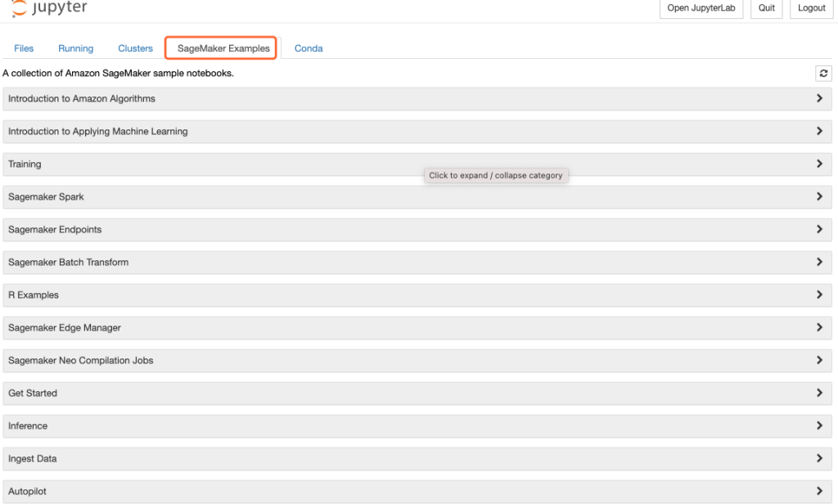Screen dimensions: 838x504
Task: Expand chevron on Sagemaker Neo Compilation Jobs row
Action: [819, 360]
